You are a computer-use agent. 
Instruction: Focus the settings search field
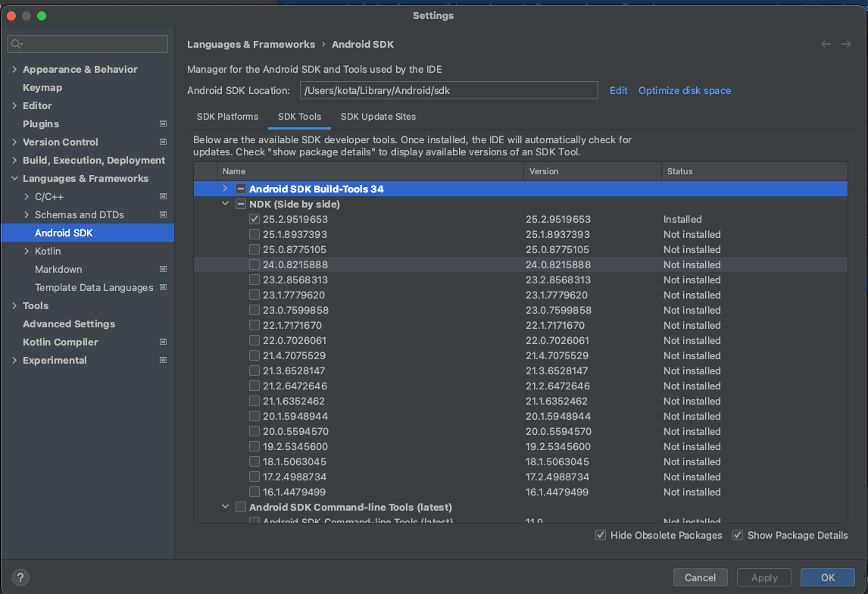[87, 44]
